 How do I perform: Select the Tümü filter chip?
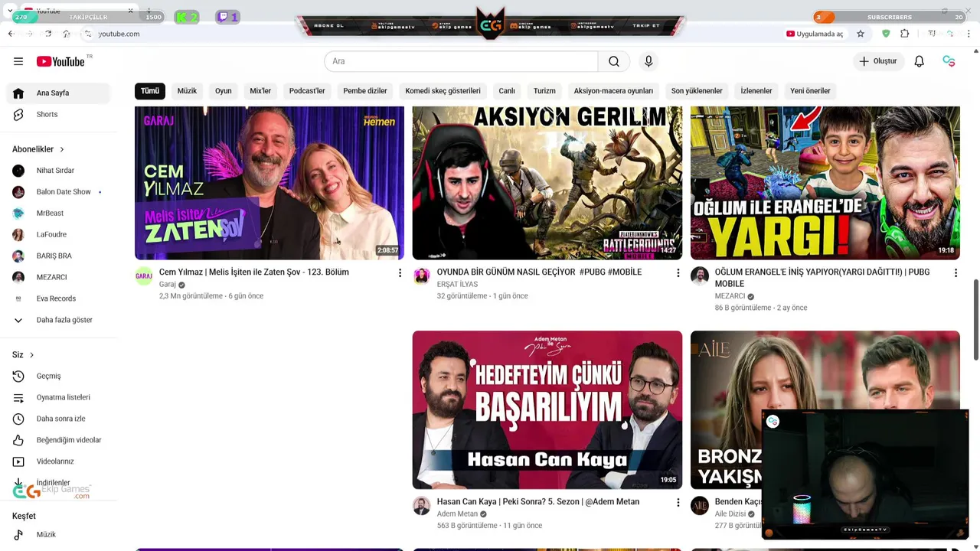click(150, 90)
